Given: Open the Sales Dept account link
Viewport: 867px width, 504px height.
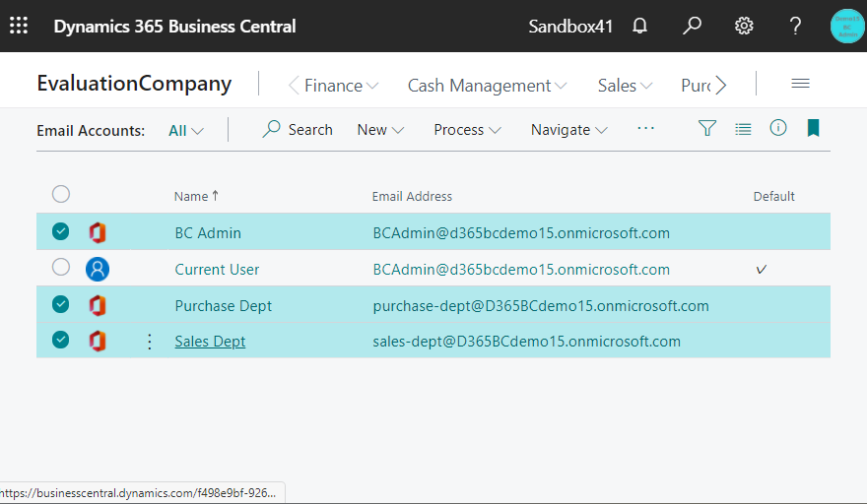Looking at the screenshot, I should click(210, 342).
